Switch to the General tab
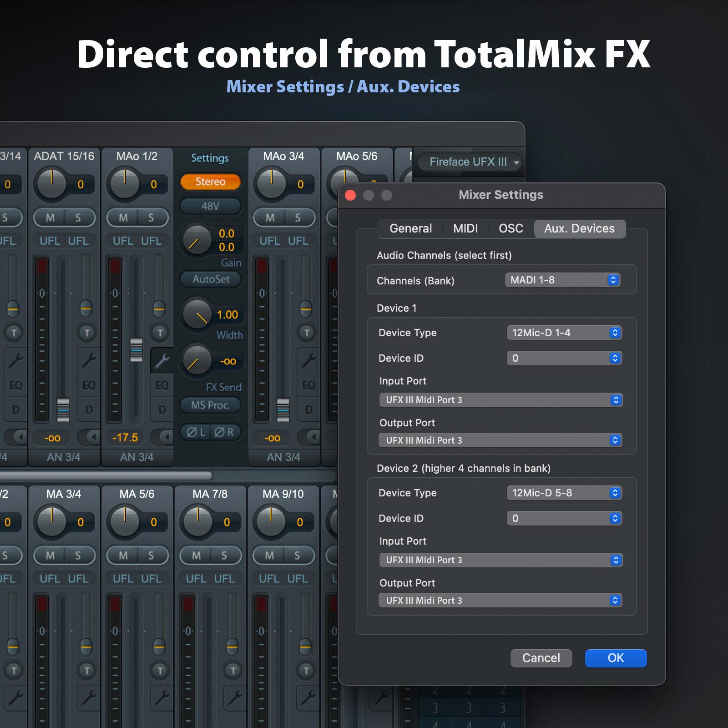Viewport: 728px width, 728px height. pyautogui.click(x=410, y=228)
